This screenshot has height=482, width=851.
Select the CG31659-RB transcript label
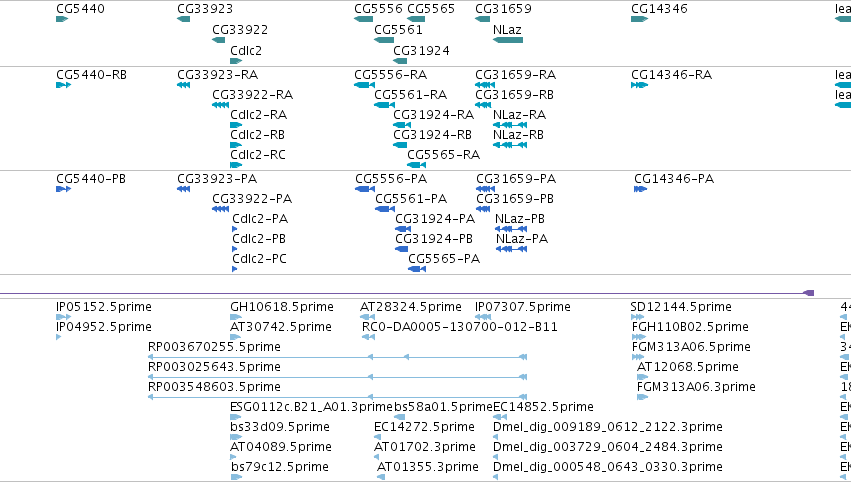(x=515, y=95)
